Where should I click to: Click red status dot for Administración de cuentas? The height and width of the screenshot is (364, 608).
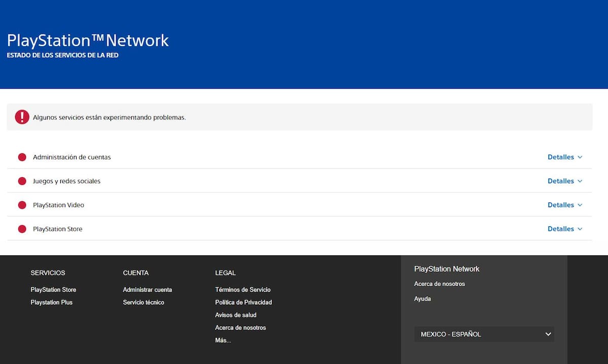pos(22,157)
